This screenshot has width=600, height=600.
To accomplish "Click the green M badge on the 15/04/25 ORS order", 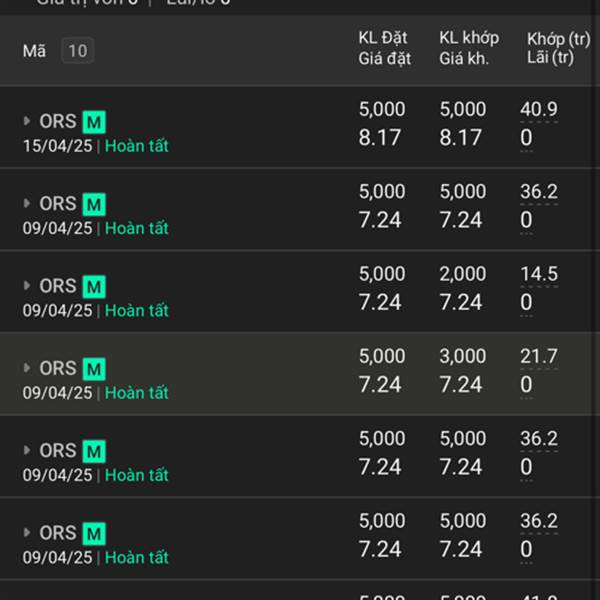I will coord(94,122).
